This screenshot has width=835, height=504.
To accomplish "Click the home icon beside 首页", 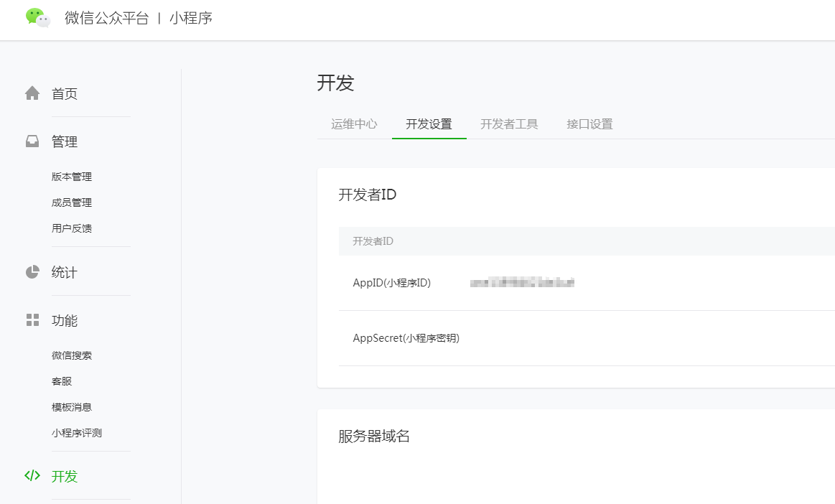I will [x=32, y=93].
